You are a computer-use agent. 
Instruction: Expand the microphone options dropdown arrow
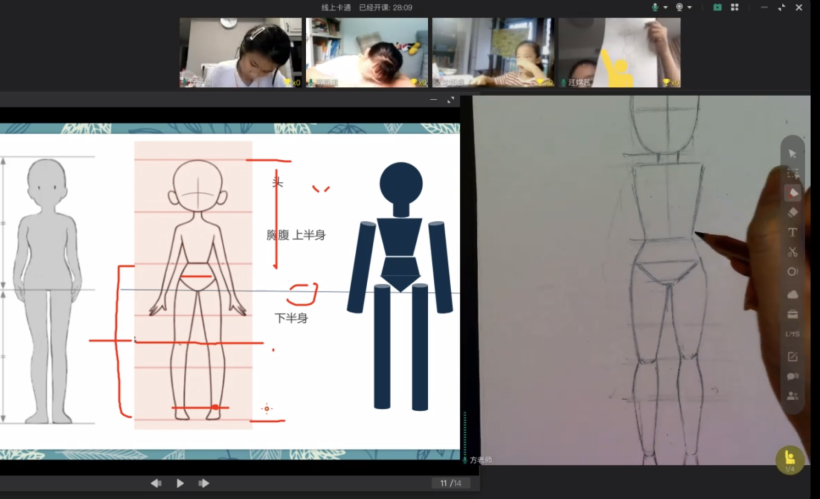pos(666,7)
